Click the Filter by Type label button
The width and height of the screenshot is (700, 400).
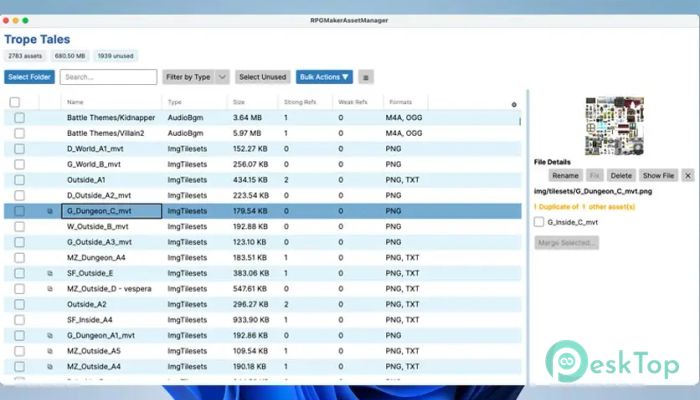[188, 77]
